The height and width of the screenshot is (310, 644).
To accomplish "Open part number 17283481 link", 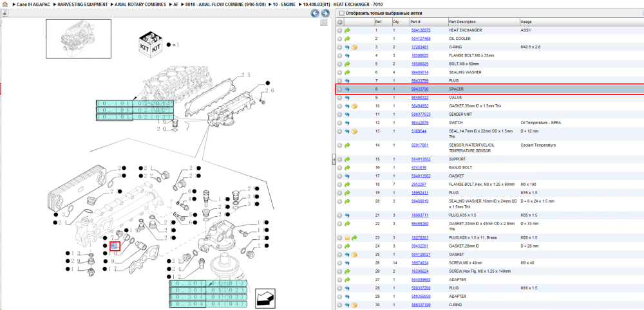I will [x=420, y=47].
